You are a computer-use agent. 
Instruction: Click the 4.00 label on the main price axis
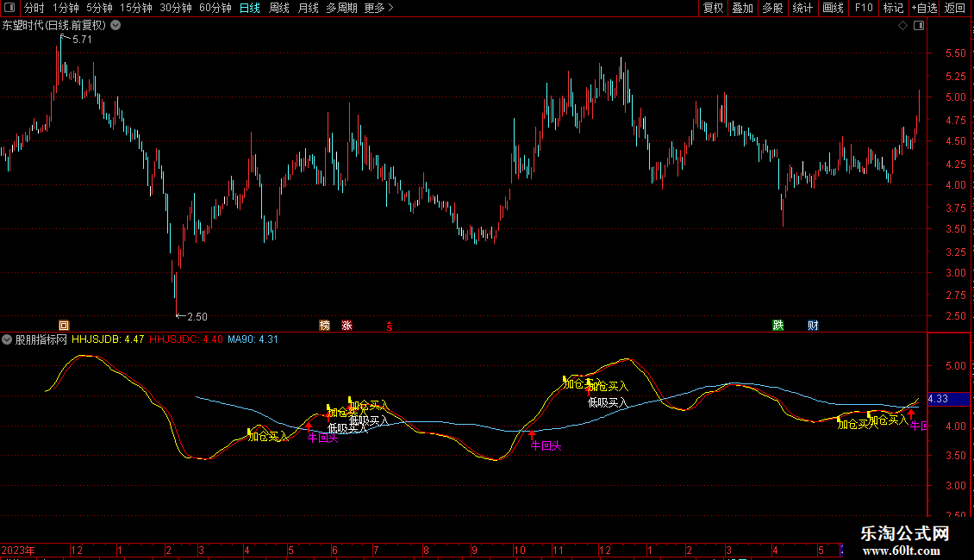(x=955, y=185)
